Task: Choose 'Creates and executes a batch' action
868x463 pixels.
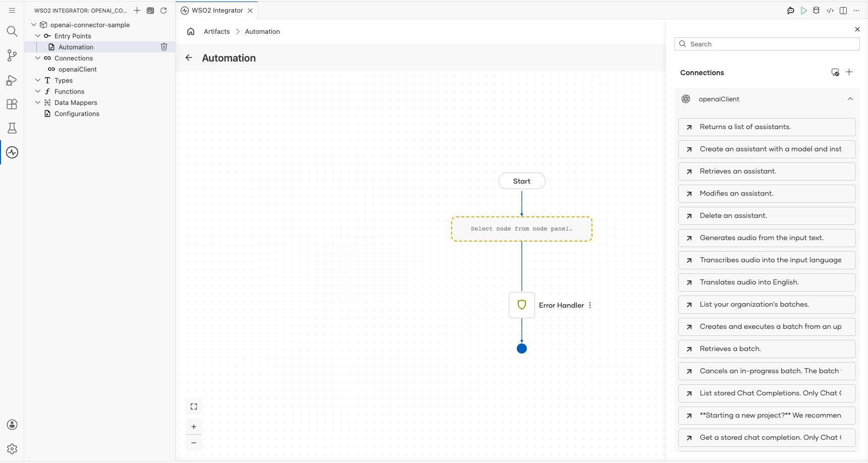Action: pos(767,327)
